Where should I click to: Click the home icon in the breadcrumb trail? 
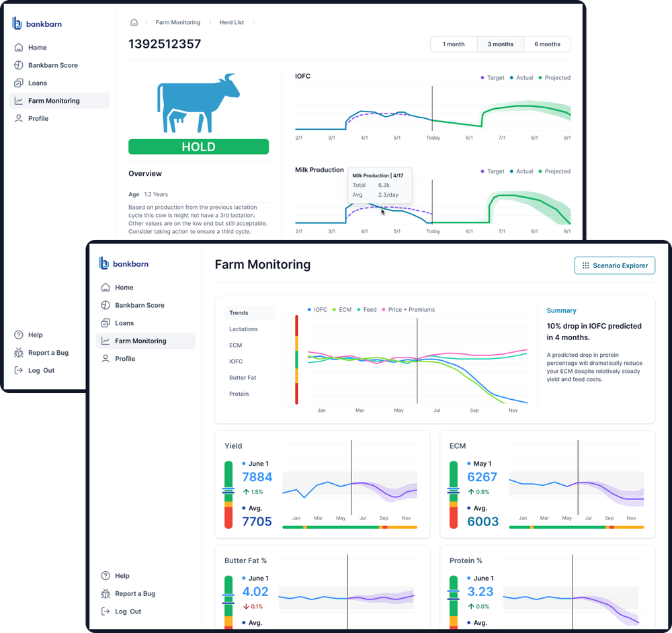click(x=134, y=22)
